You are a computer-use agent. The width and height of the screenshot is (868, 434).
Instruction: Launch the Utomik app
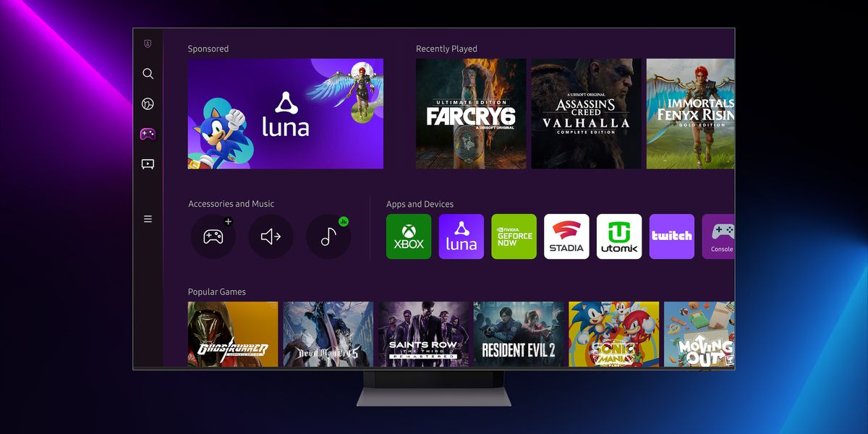(x=619, y=237)
